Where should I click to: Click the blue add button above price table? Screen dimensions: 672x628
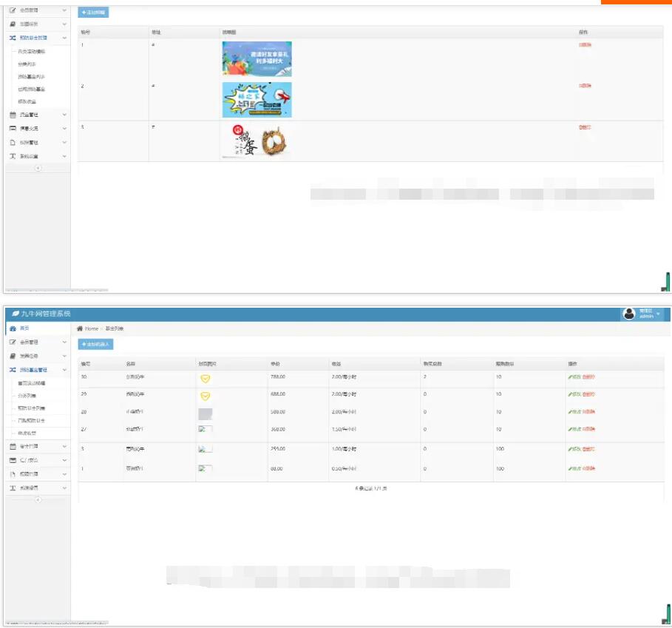[x=95, y=345]
